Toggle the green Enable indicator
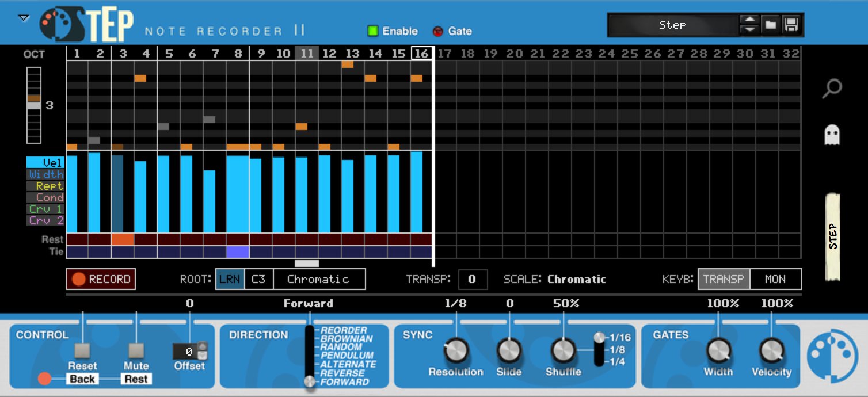868x397 pixels. click(x=372, y=31)
